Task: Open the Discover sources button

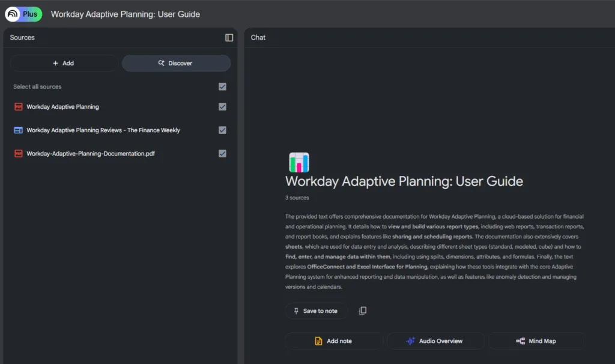Action: pos(176,63)
